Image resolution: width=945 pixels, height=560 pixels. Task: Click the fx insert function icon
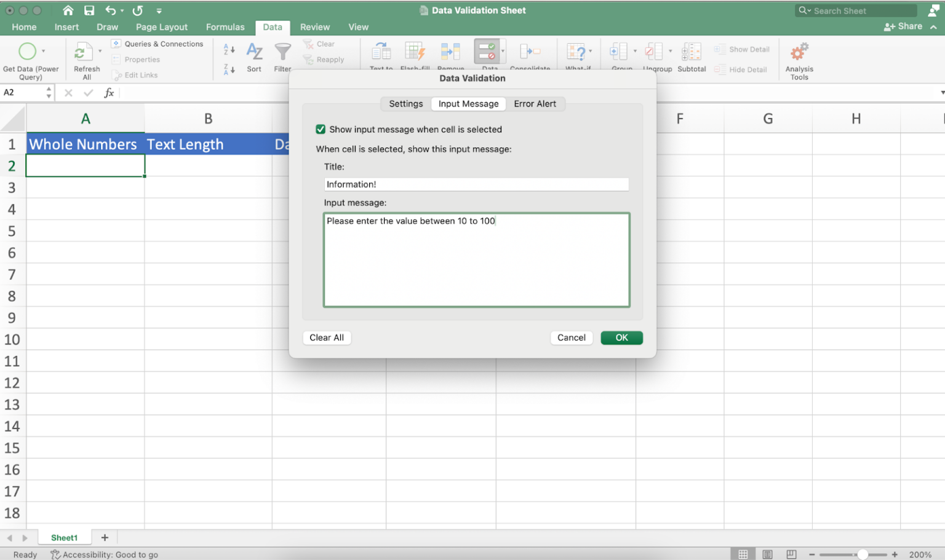110,93
